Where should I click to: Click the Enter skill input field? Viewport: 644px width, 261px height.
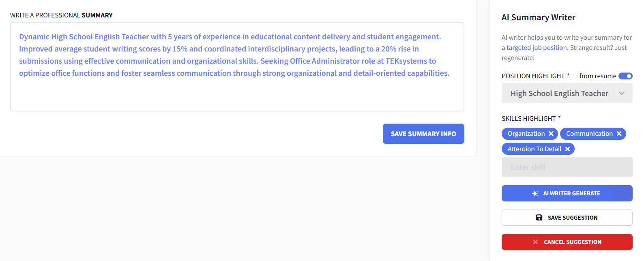tap(567, 167)
